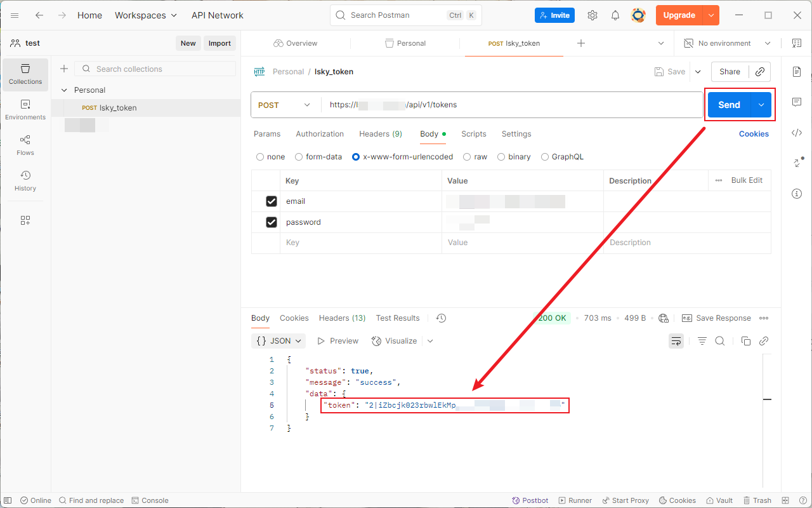Click the request URL field
Viewport: 812px width, 508px height.
pyautogui.click(x=511, y=105)
